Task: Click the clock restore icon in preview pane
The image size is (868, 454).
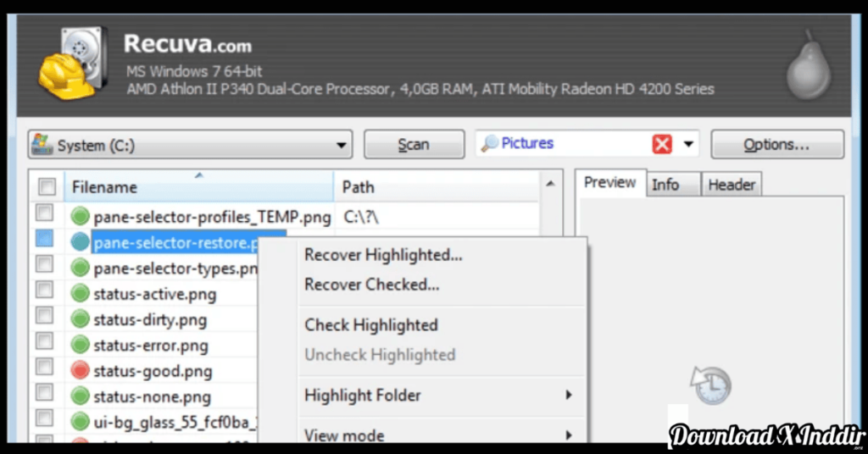Action: coord(710,385)
